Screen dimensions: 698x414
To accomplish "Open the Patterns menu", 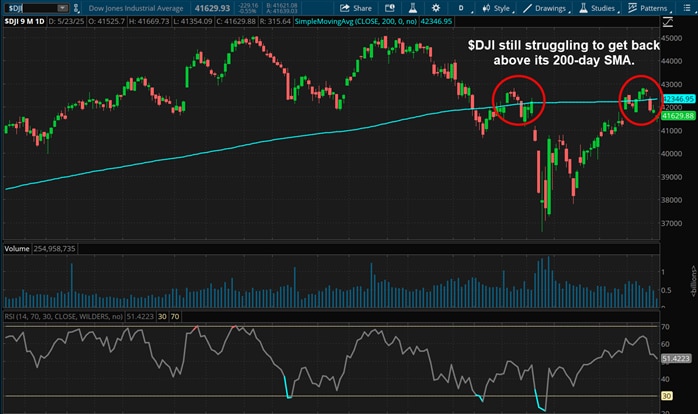I will [649, 8].
